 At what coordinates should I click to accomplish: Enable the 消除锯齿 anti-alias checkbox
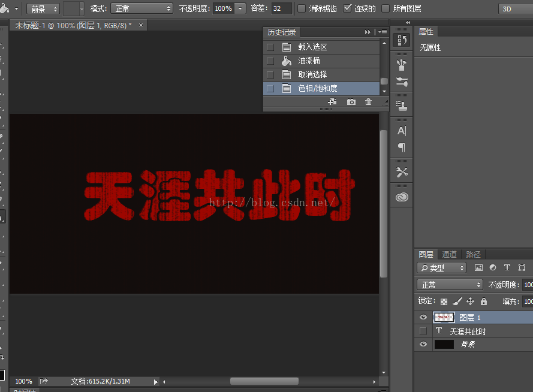coord(302,8)
